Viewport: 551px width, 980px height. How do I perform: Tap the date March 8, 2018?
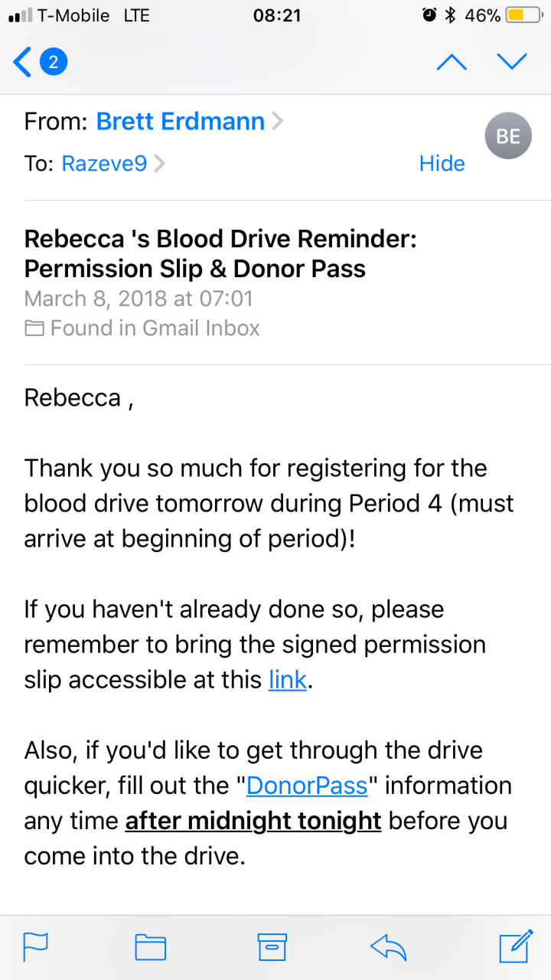139,299
